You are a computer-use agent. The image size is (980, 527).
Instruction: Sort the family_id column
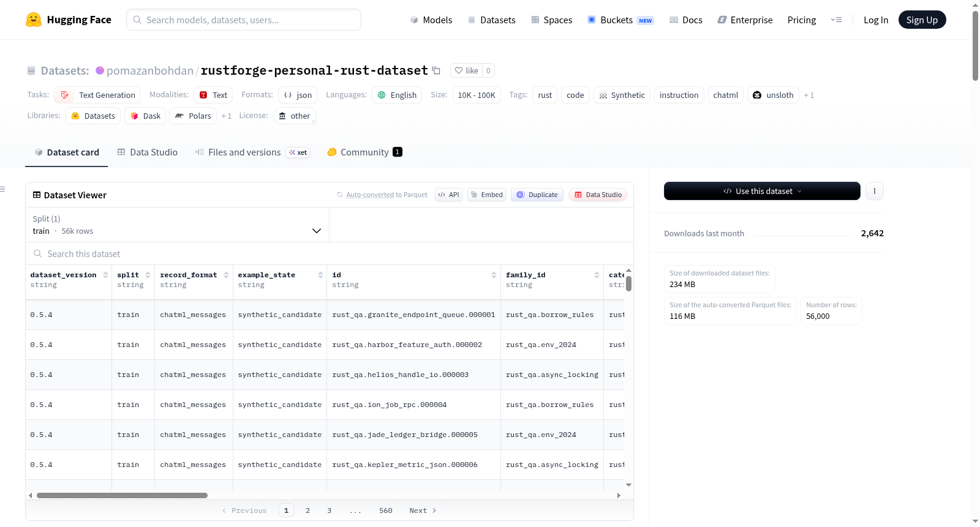pos(597,275)
